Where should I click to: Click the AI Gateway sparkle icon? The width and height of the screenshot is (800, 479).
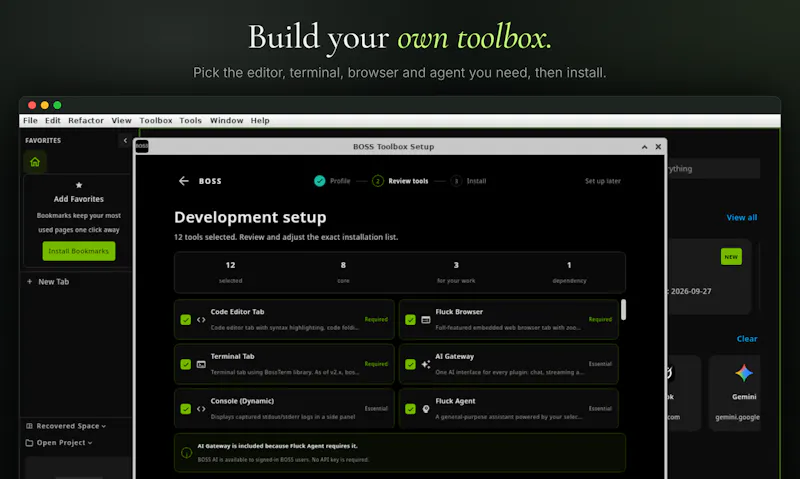[426, 364]
